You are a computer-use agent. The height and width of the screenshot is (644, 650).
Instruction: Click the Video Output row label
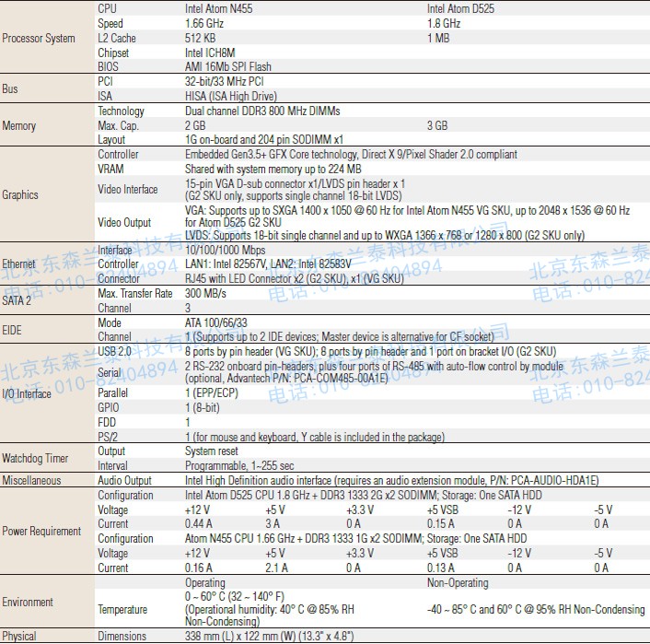124,222
